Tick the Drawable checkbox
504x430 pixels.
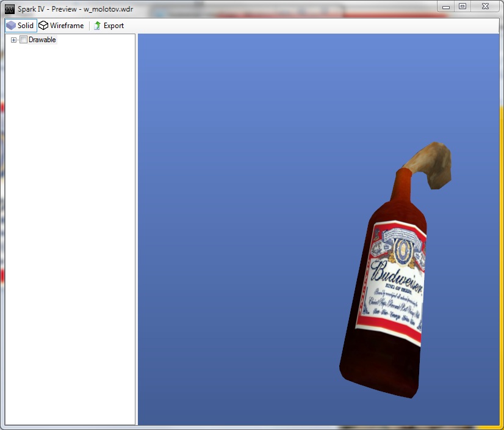[x=23, y=40]
